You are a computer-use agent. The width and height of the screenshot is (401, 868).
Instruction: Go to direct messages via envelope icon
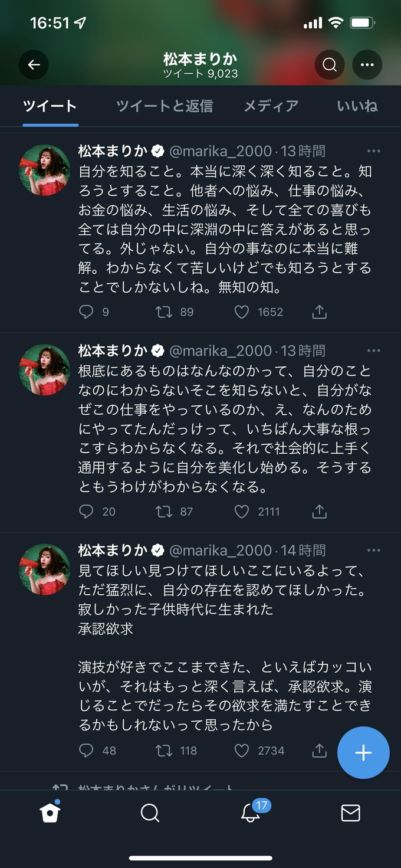point(350,814)
